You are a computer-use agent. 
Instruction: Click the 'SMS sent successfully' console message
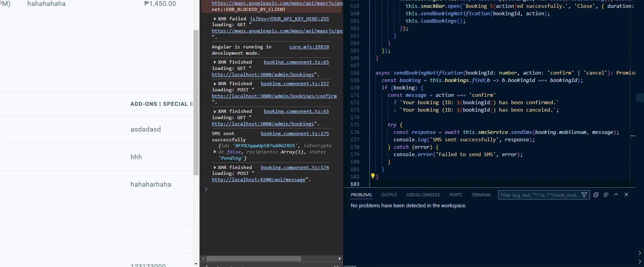[229, 137]
